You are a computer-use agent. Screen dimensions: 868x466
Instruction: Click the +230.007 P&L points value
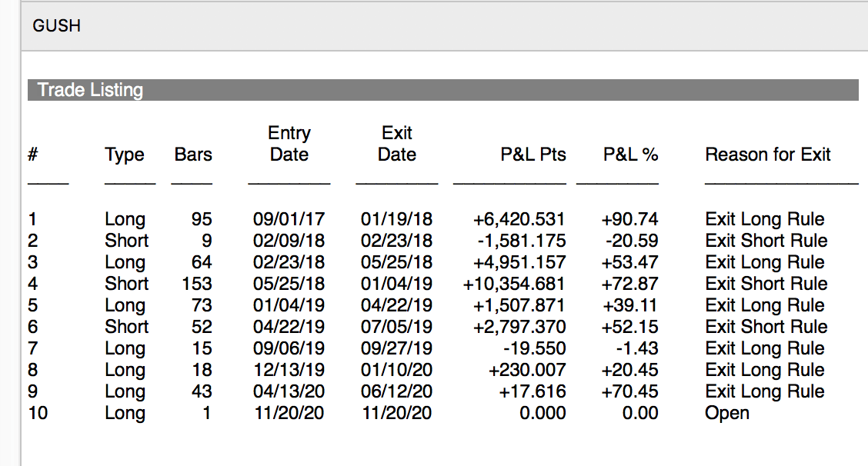527,370
